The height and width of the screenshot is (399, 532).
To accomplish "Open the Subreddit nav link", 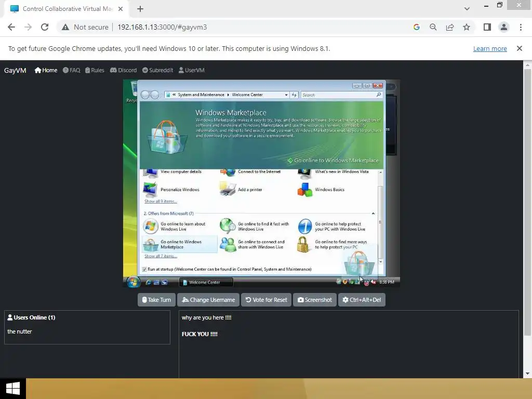I will tap(157, 70).
